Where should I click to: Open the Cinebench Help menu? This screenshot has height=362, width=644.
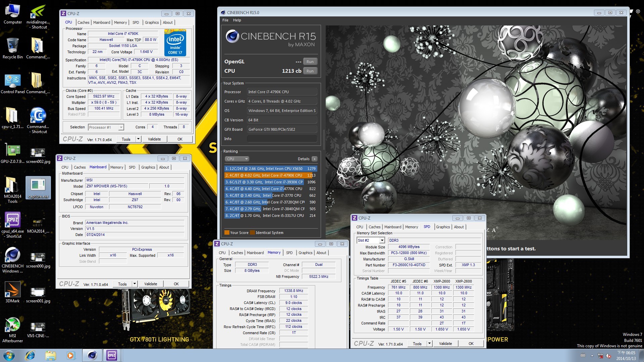237,20
